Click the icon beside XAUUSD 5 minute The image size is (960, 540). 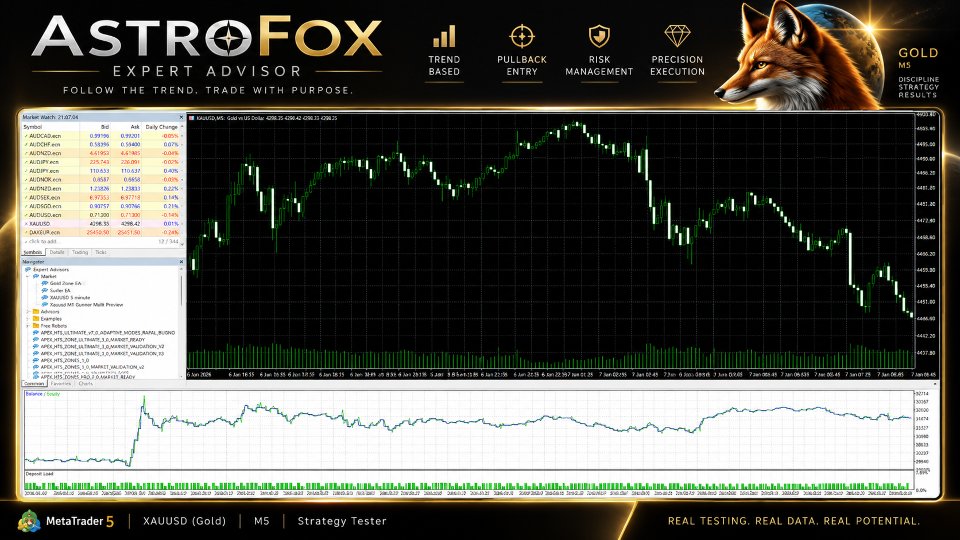[x=45, y=298]
